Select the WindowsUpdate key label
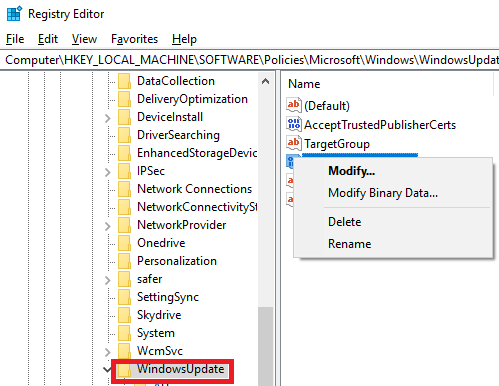Viewport: 499px width, 386px height. 181,369
